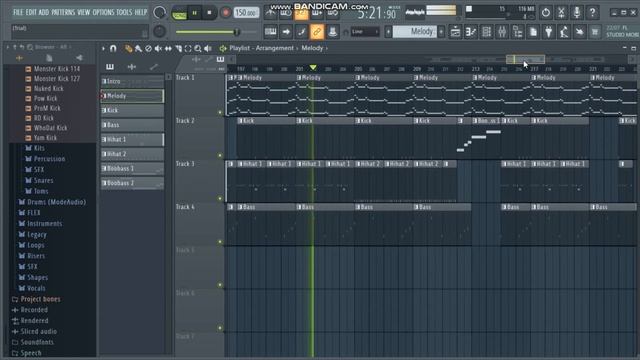Pause playback with the pause button
Image resolution: width=640 pixels, height=360 pixels.
[x=195, y=13]
